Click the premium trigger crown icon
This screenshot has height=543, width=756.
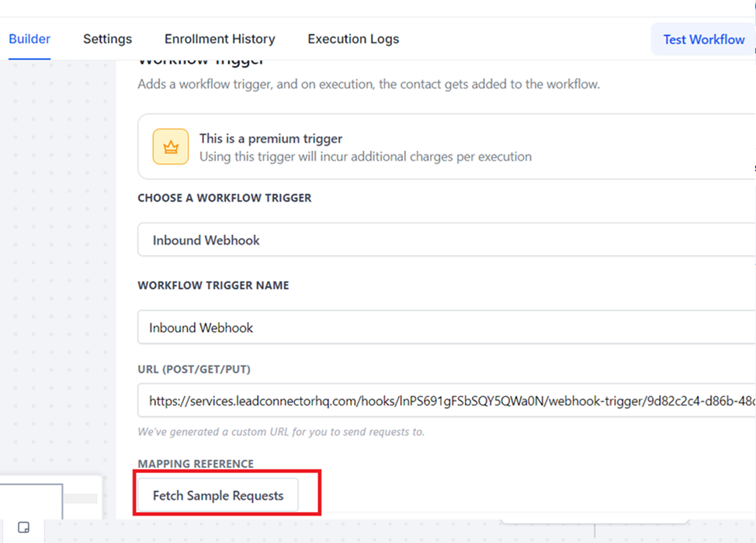click(x=171, y=147)
